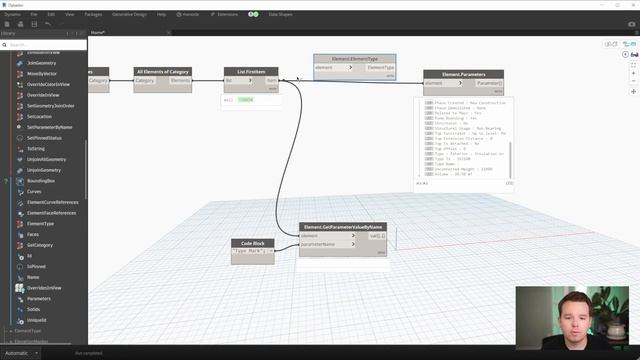Select Faces node in library
640x360 pixels.
[x=33, y=234]
